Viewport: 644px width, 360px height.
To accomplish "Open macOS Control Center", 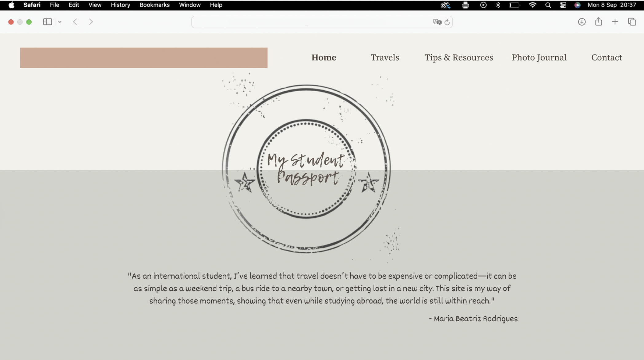I will (563, 5).
